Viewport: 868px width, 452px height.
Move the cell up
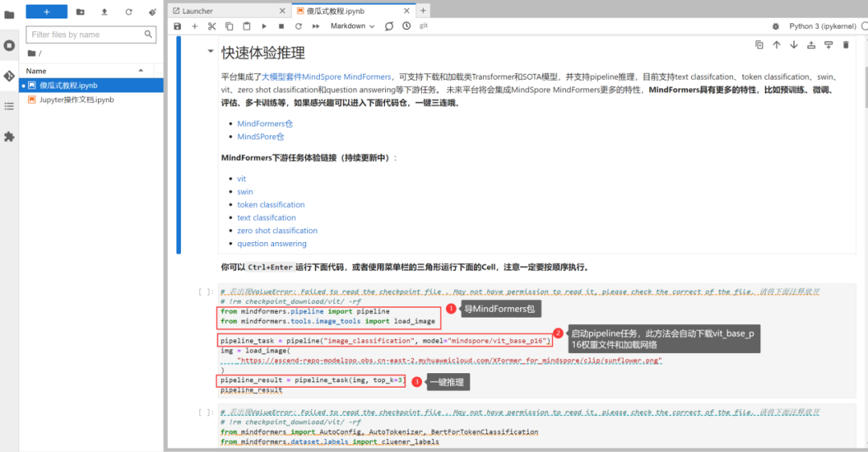pos(776,45)
